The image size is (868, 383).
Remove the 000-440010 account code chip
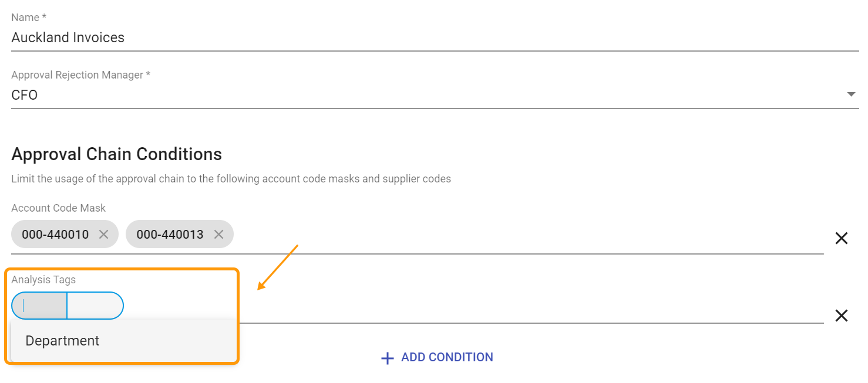[x=103, y=234]
